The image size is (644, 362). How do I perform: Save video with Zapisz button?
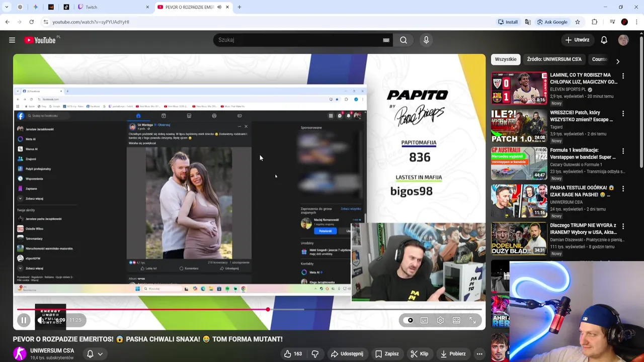pyautogui.click(x=387, y=354)
